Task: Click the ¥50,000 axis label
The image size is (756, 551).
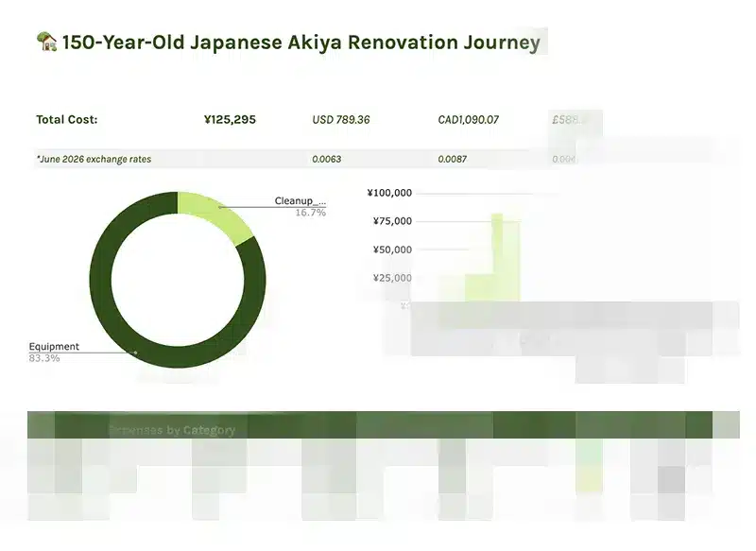Action: 392,250
